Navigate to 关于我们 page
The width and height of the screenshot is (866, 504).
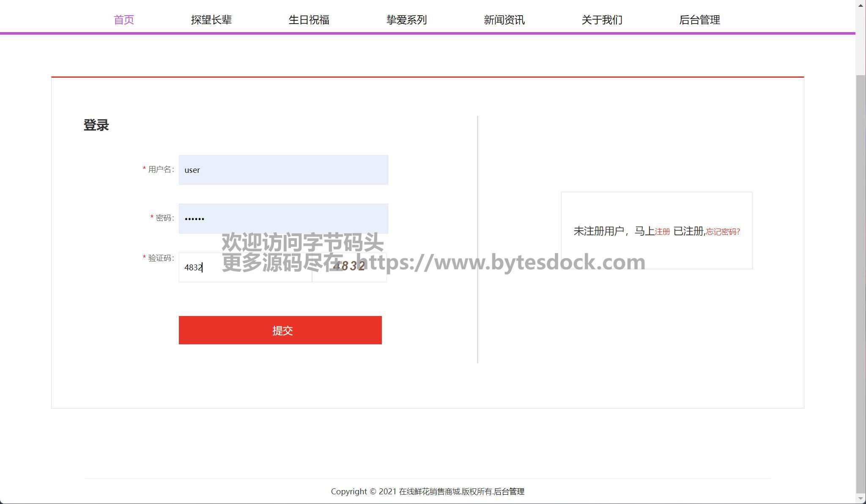click(602, 20)
